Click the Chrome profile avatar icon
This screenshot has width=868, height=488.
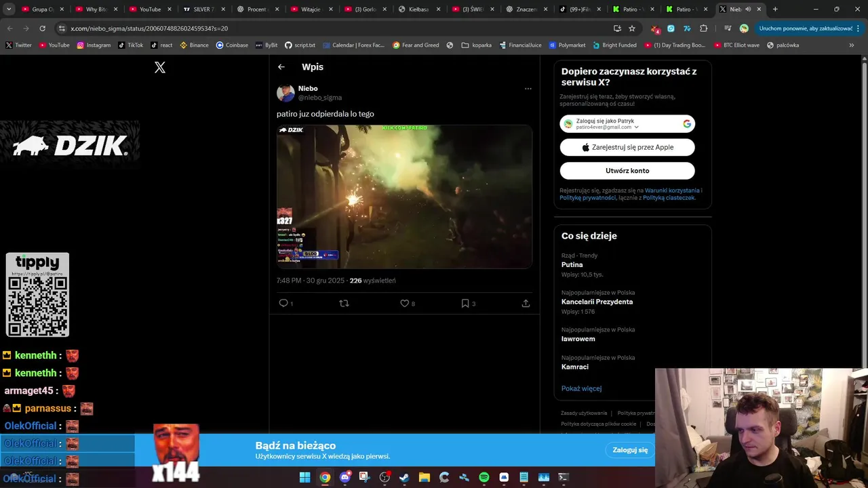point(744,28)
